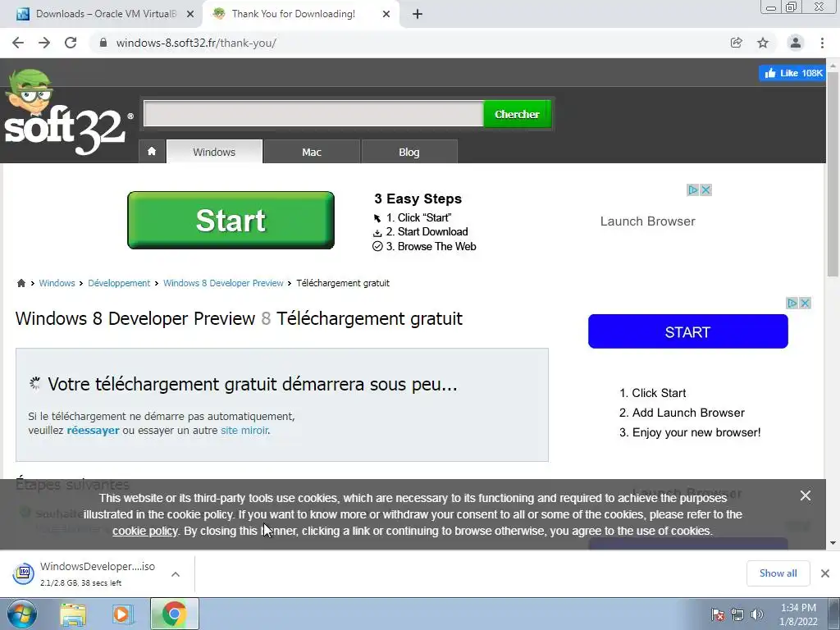Click the breadcrumb home icon

click(21, 283)
